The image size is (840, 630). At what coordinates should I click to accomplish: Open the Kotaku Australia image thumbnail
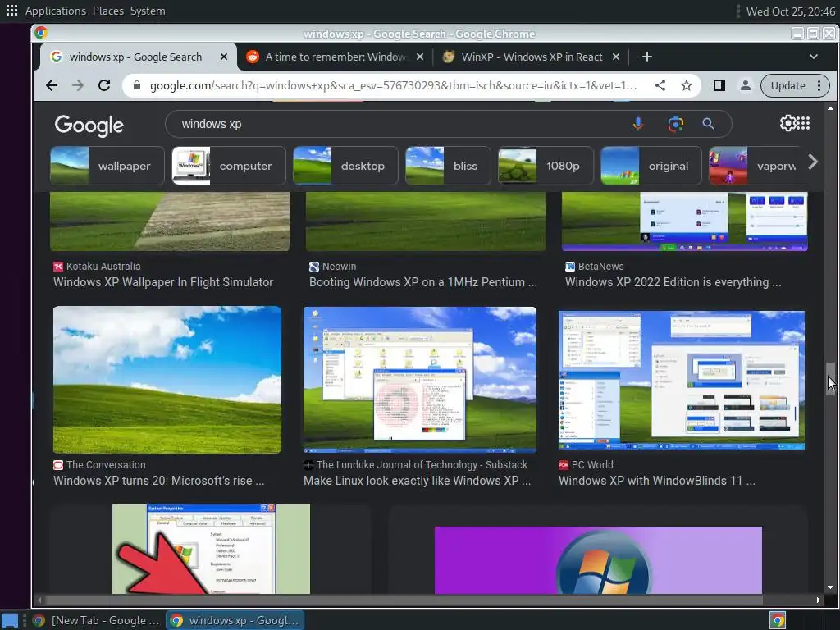coord(170,221)
